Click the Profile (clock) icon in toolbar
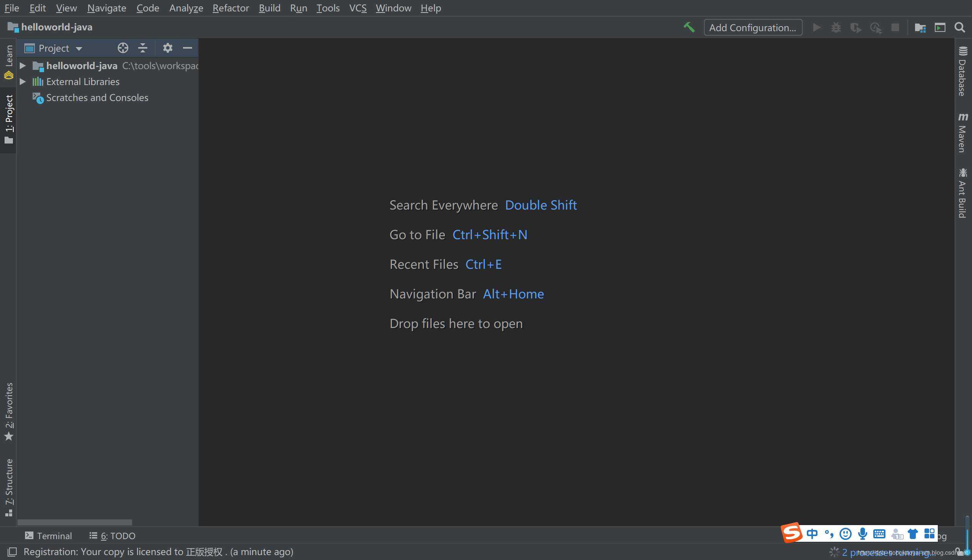This screenshot has height=560, width=972. tap(874, 27)
